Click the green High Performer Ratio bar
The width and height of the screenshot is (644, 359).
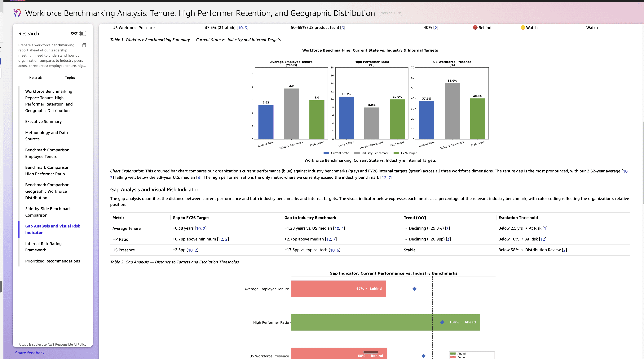click(x=363, y=322)
